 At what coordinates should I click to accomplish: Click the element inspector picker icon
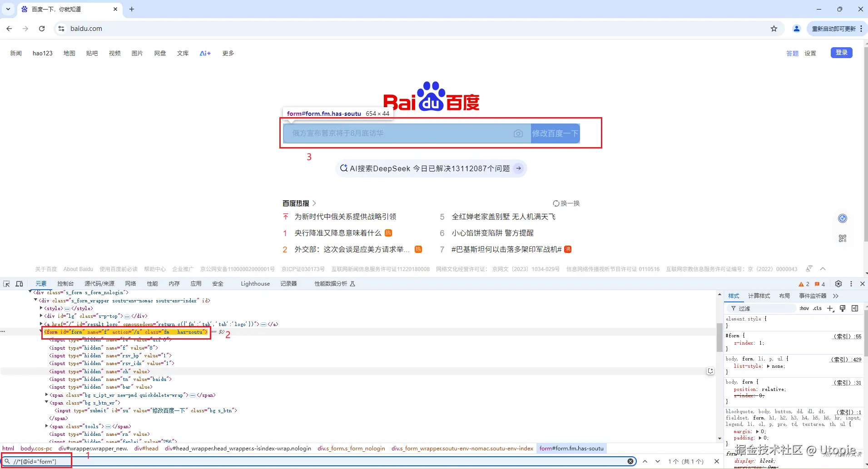click(6, 284)
